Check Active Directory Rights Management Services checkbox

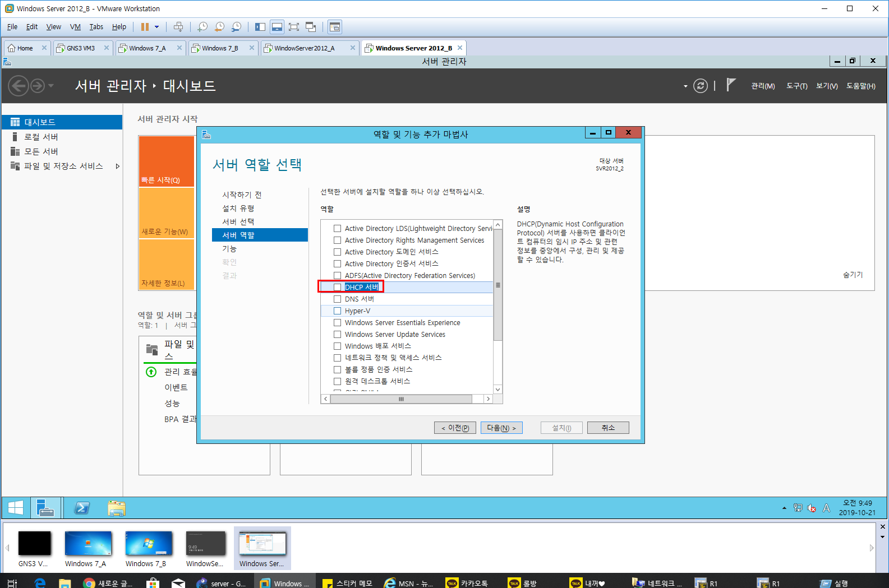[x=337, y=240]
